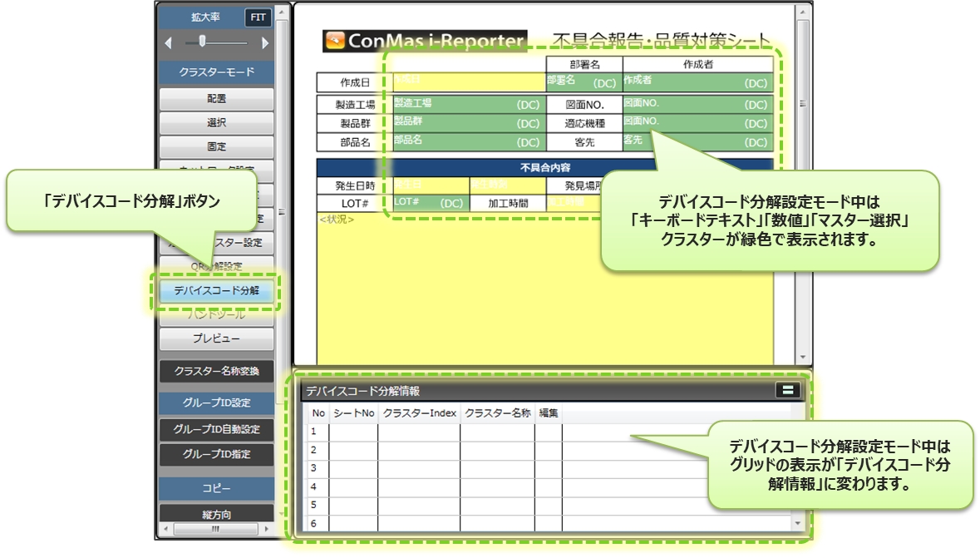Select the 作成日 yellow cluster field
This screenshot has height=558, width=980.
[469, 82]
